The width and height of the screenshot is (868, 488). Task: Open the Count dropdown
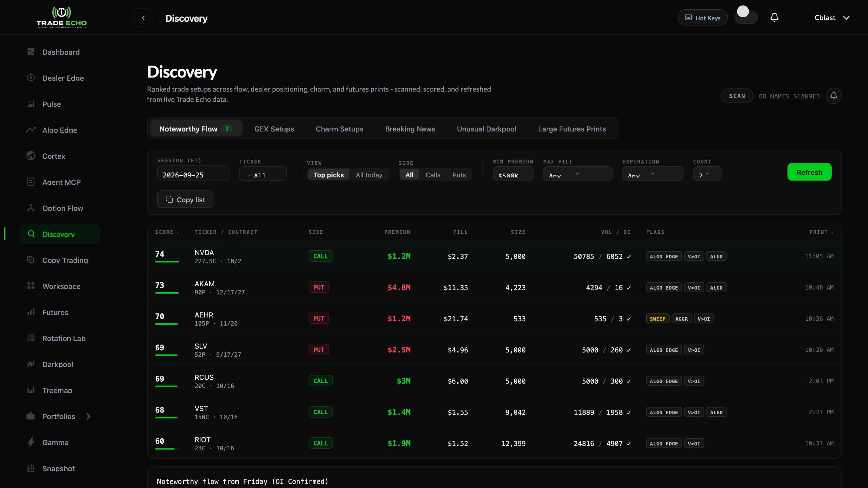(x=707, y=174)
